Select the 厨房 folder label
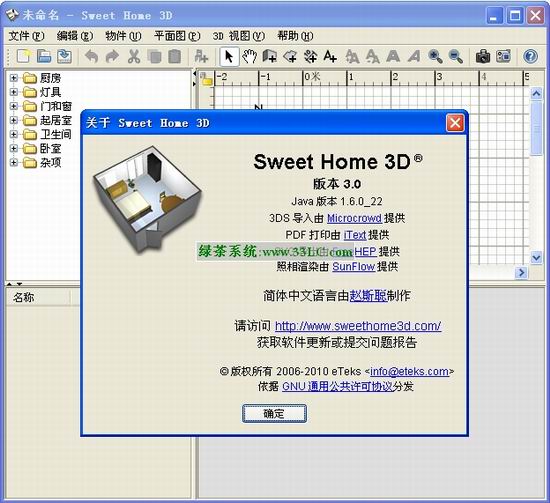 pyautogui.click(x=51, y=78)
